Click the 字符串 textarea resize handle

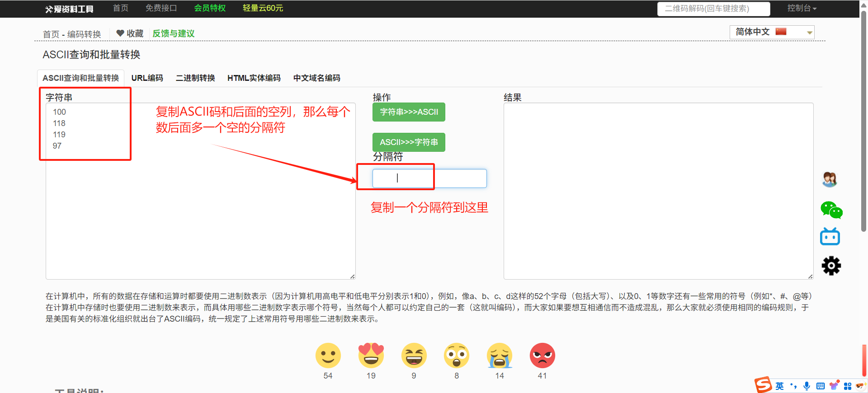(353, 276)
